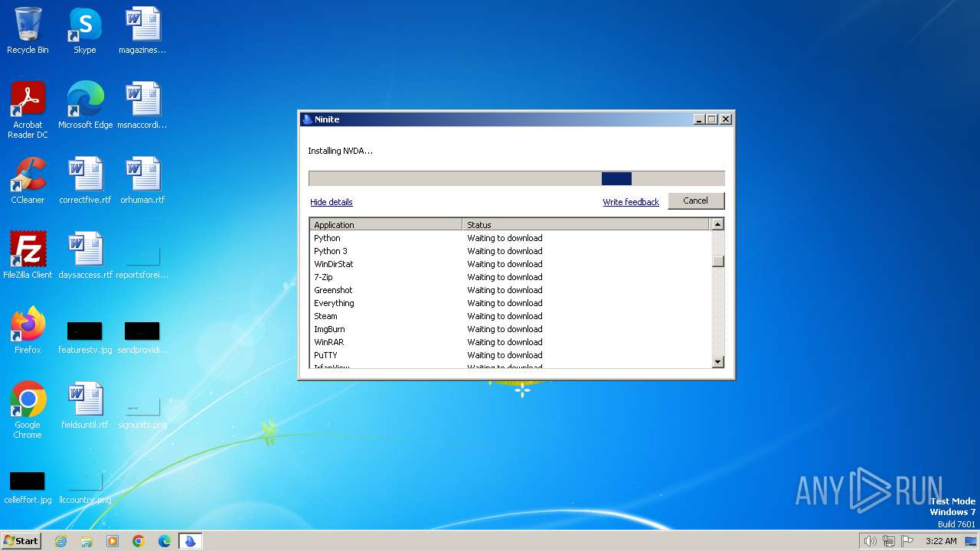Launch Edge from the taskbar
Viewport: 980px width, 551px height.
[165, 541]
